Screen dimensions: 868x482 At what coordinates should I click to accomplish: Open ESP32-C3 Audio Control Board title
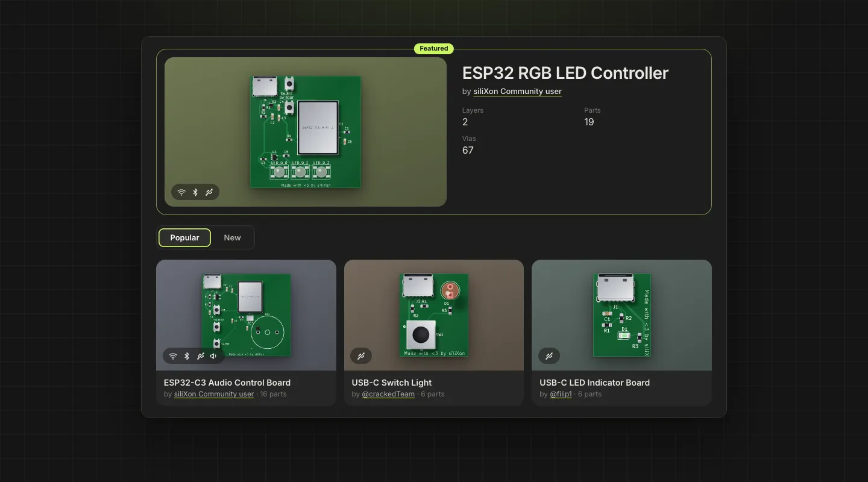227,383
